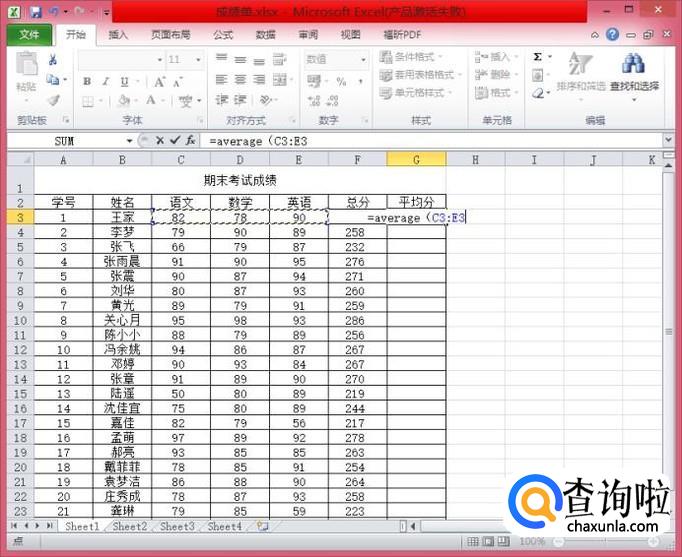Click the Excel Help question mark icon
Screen dimensions: 682x557
point(612,34)
